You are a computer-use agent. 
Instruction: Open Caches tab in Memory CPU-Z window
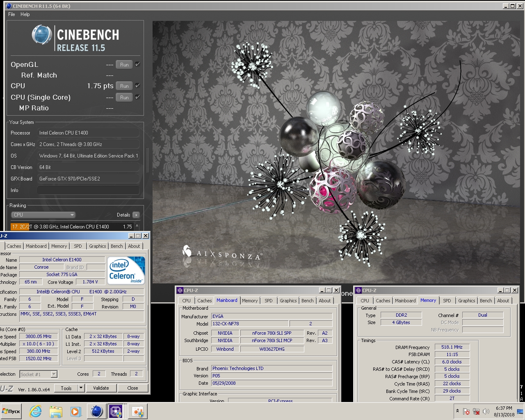click(x=383, y=301)
